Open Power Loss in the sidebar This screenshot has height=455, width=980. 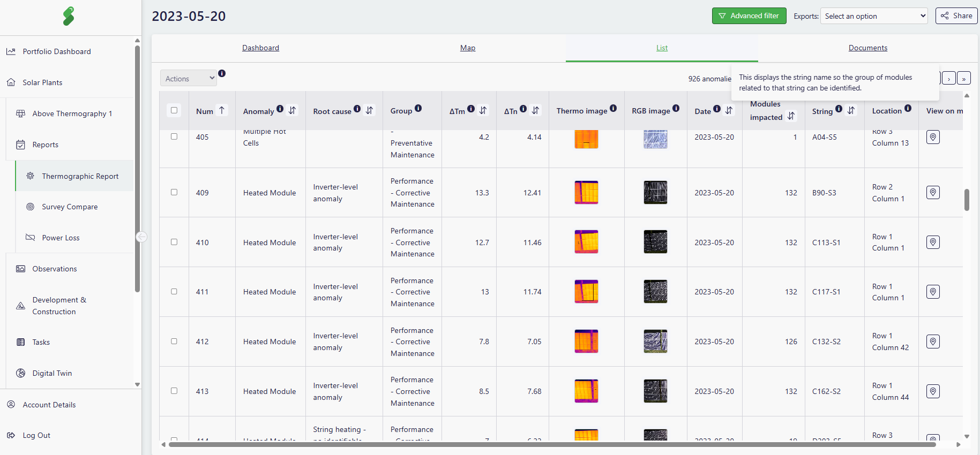[x=61, y=238]
